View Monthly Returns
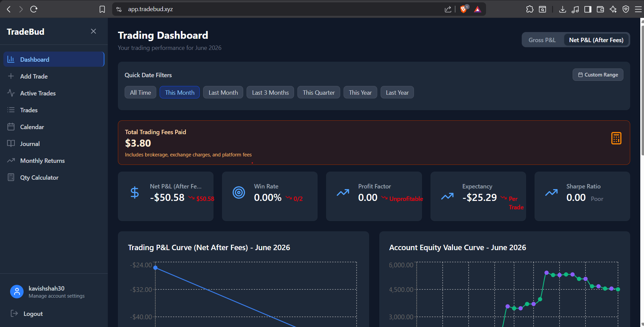 tap(54, 160)
